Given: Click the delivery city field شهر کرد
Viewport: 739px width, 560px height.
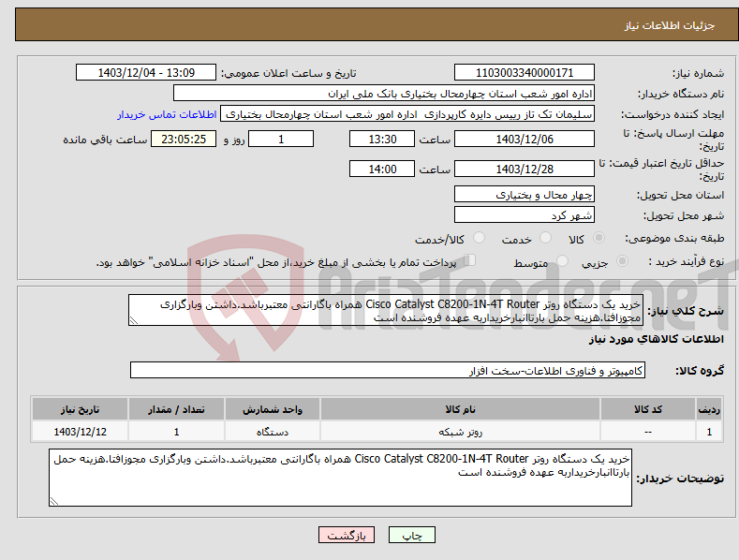Looking at the screenshot, I should [x=525, y=215].
